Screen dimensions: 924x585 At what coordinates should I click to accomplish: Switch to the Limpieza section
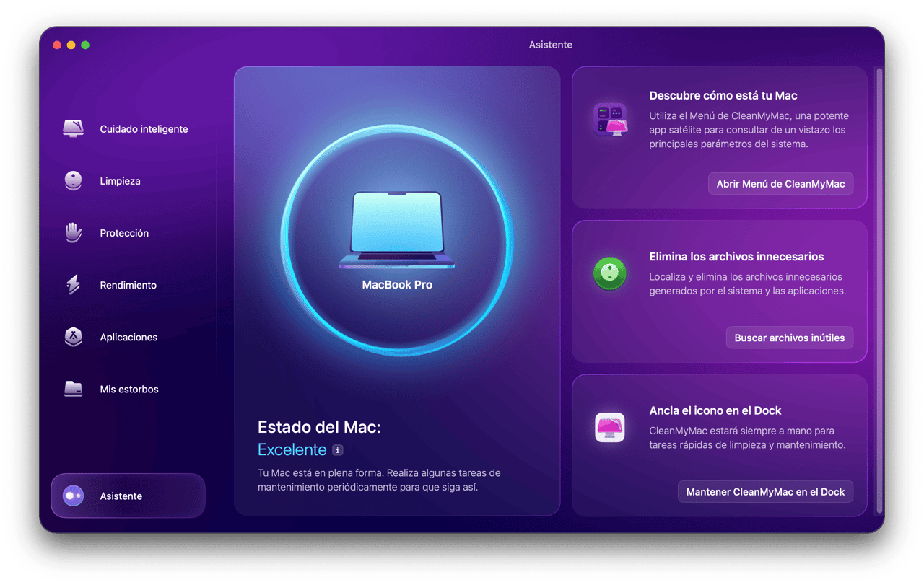[x=120, y=181]
